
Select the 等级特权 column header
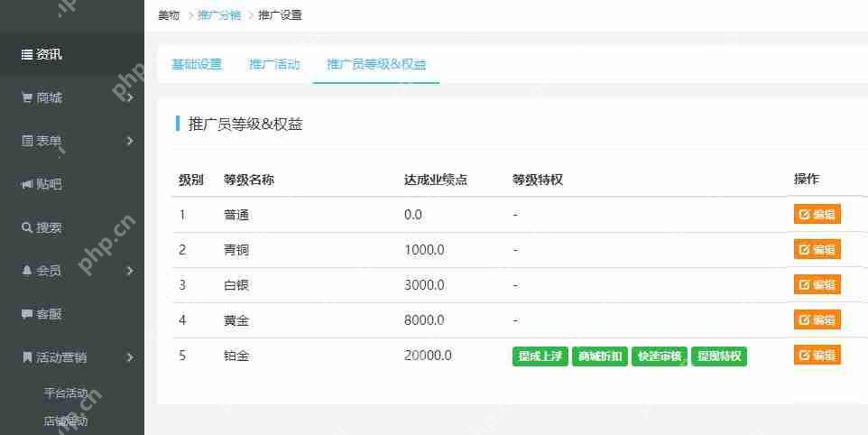[538, 180]
